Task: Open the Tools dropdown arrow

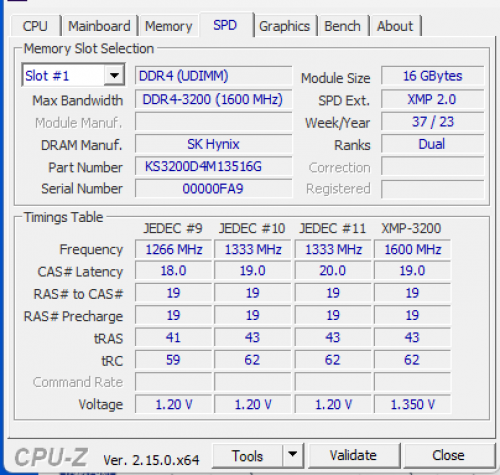Action: (293, 455)
